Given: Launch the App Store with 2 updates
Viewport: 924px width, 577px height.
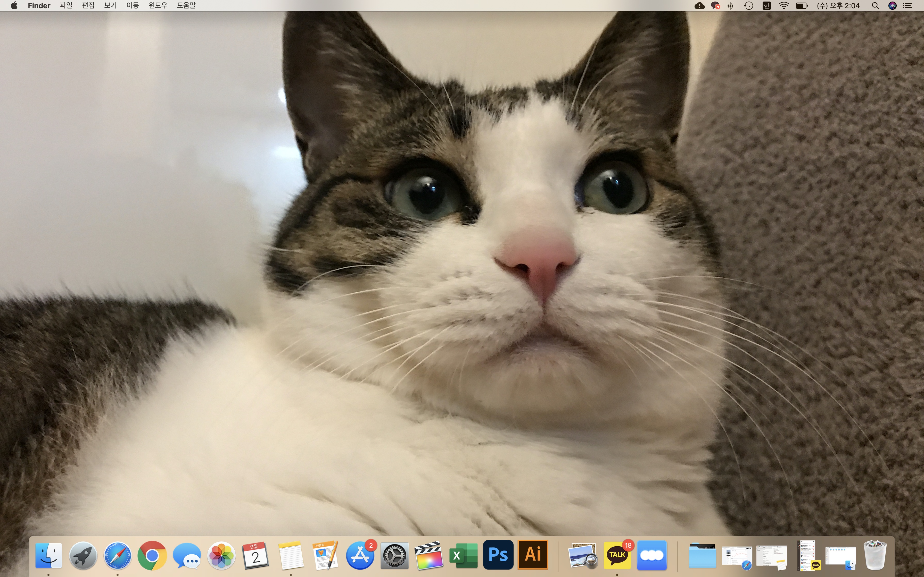Looking at the screenshot, I should 360,556.
